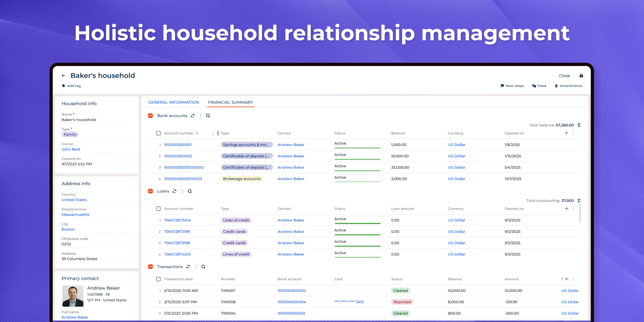Collapse the Bank accounts section
The image size is (644, 322).
tap(151, 116)
